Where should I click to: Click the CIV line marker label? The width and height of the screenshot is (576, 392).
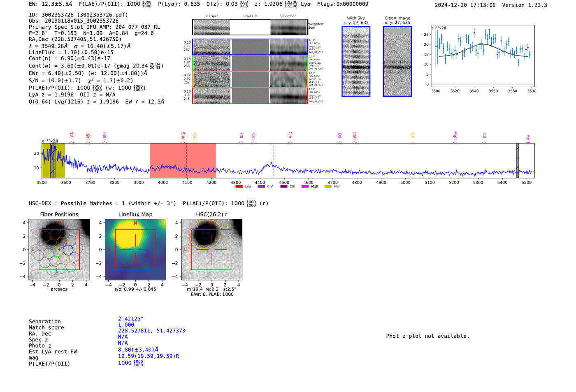point(290,135)
